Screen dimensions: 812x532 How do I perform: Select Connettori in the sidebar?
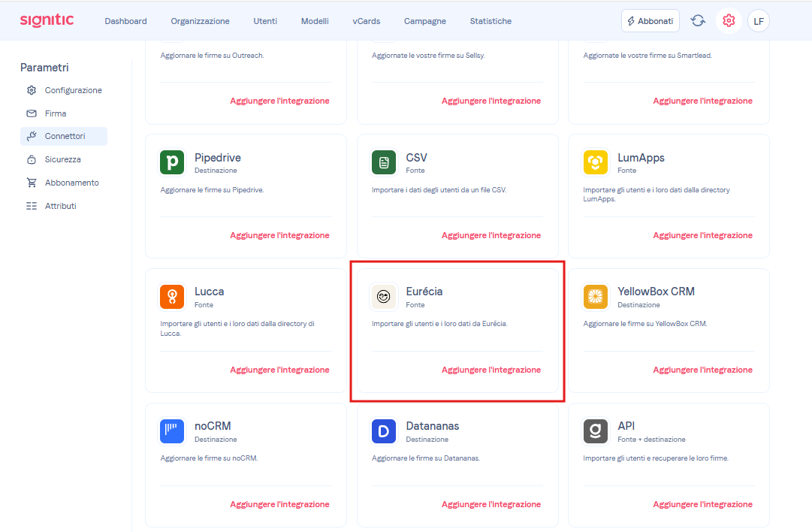[x=64, y=136]
